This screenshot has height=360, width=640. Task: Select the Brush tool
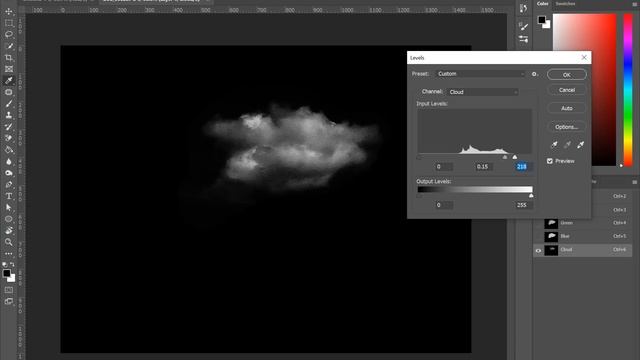tap(9, 104)
